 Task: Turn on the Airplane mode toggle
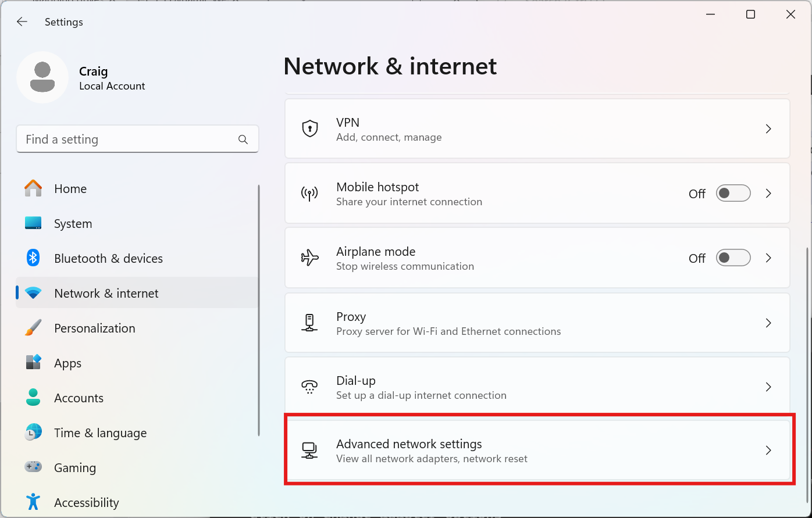733,258
